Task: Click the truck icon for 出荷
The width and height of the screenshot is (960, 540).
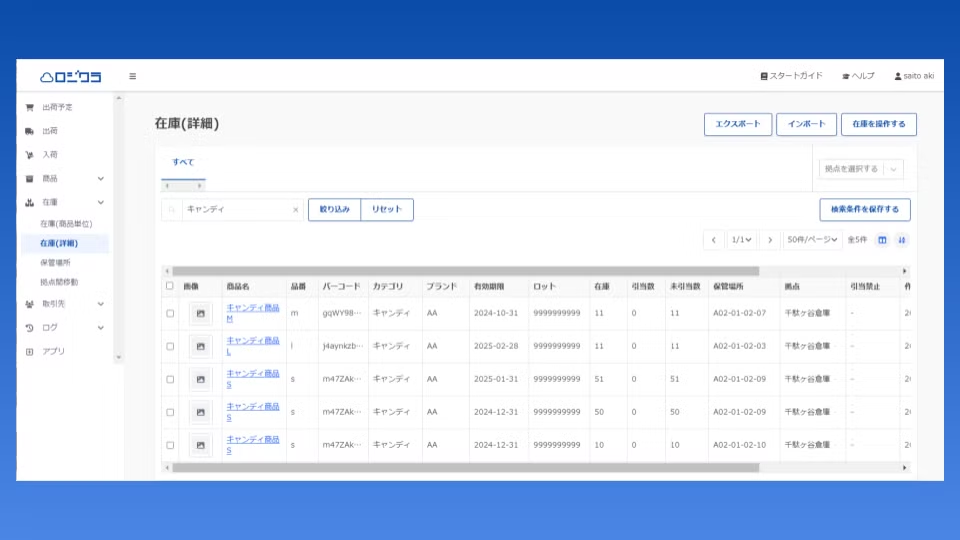Action: click(30, 131)
